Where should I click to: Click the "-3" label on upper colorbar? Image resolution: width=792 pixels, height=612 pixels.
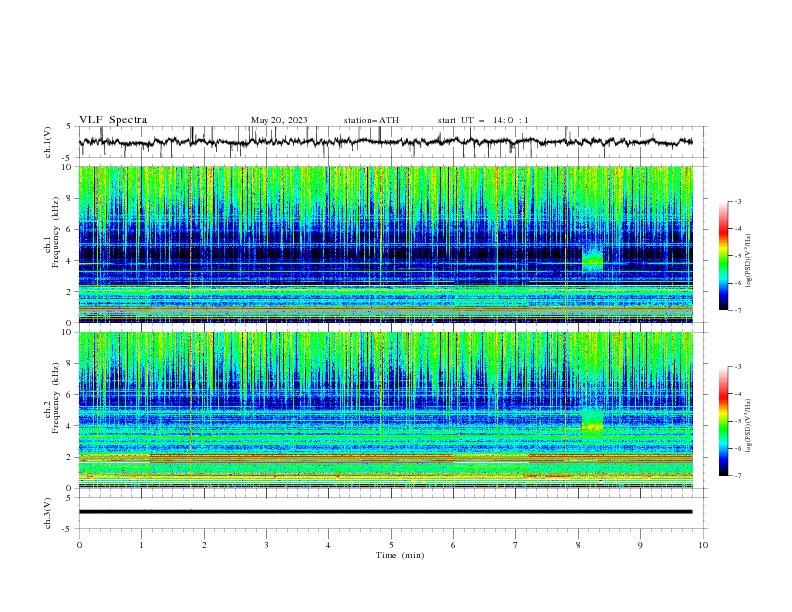pos(738,201)
